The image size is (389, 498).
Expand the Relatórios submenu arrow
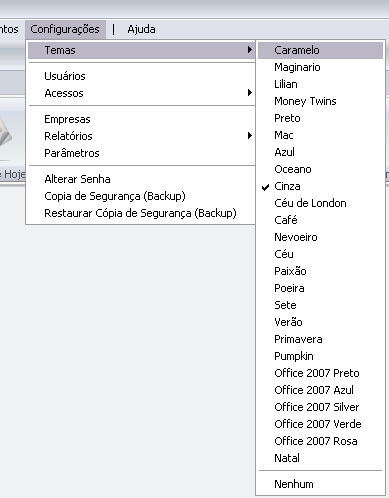point(250,136)
